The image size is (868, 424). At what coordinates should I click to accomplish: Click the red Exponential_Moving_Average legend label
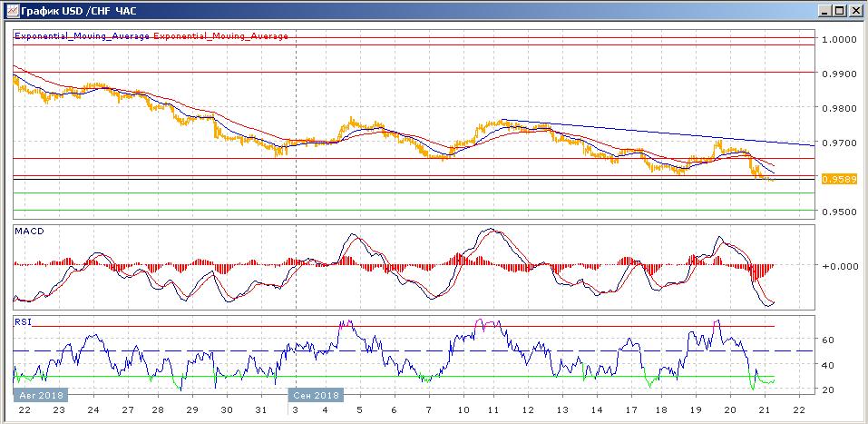tap(221, 36)
